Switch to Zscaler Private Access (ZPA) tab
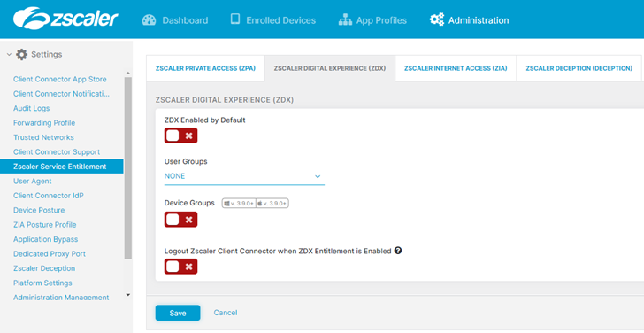644x333 pixels. (205, 68)
